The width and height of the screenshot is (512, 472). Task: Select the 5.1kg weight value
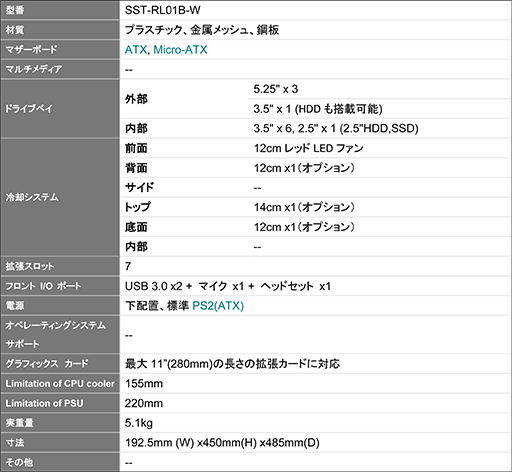(x=139, y=423)
